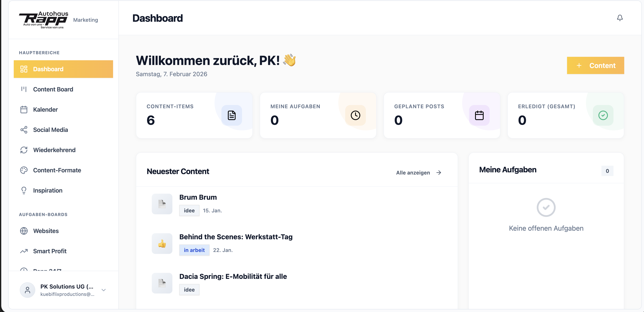Select the Smart Profit chart icon
Screen dimensions: 644x312
click(24, 251)
